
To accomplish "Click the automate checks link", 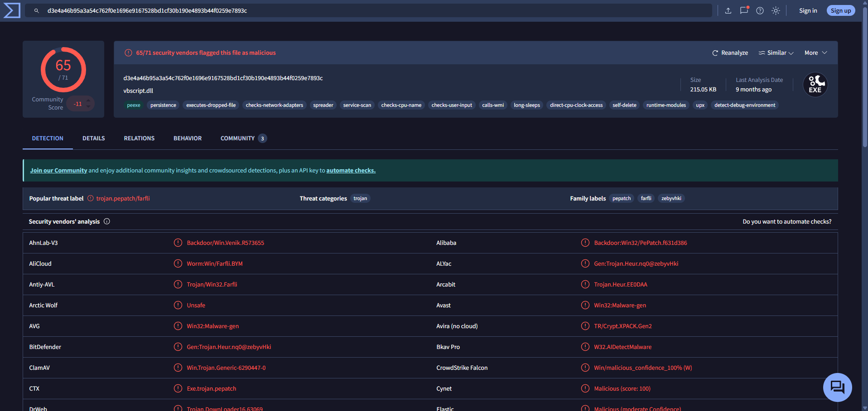I will coord(351,171).
